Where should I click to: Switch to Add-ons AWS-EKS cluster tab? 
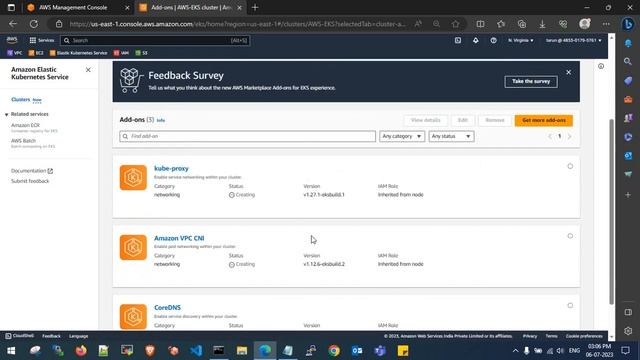tap(191, 8)
